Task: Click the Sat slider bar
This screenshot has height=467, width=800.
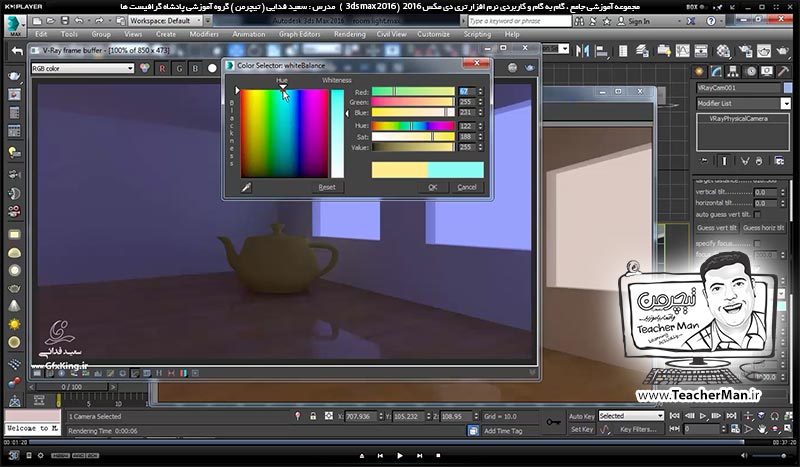Action: coord(413,137)
